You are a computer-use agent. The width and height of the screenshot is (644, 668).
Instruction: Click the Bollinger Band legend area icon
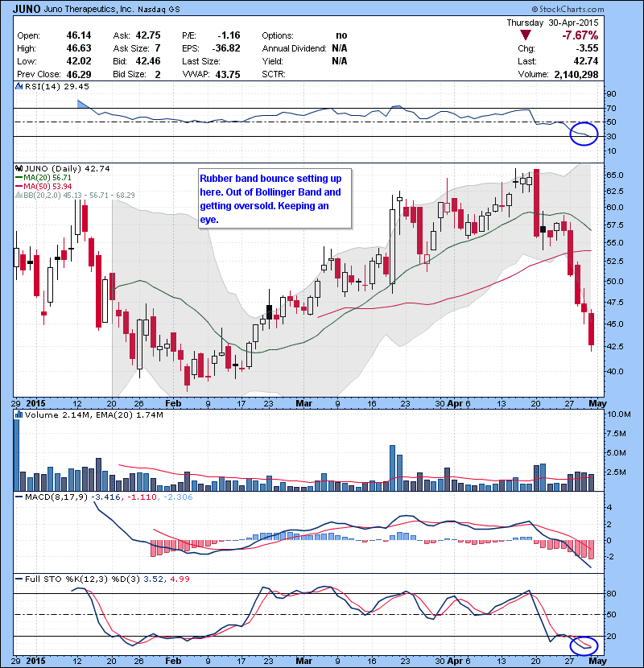pyautogui.click(x=19, y=196)
